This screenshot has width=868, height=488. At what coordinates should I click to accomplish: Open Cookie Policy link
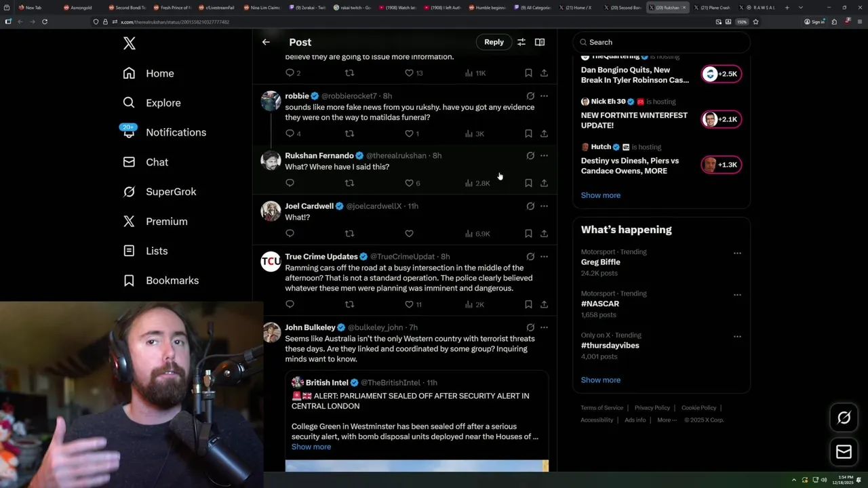click(698, 408)
